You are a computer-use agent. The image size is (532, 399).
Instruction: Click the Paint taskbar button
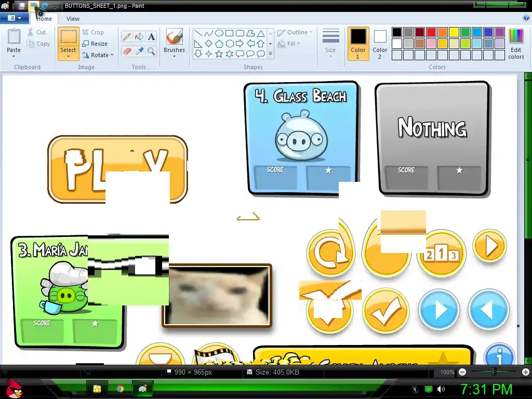click(x=142, y=389)
